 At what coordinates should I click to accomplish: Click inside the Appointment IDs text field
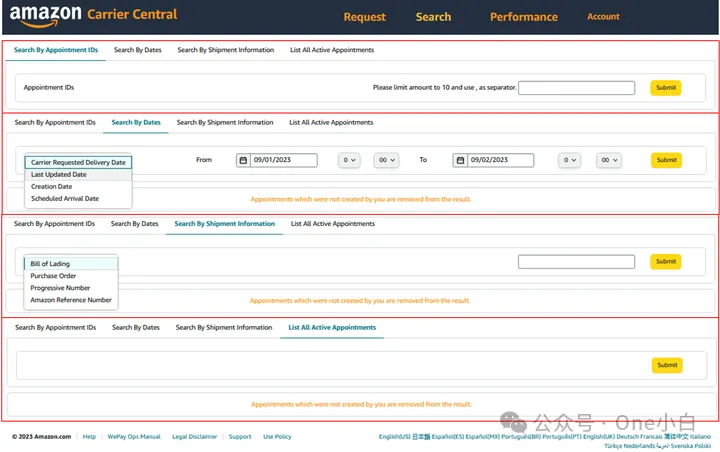(576, 88)
